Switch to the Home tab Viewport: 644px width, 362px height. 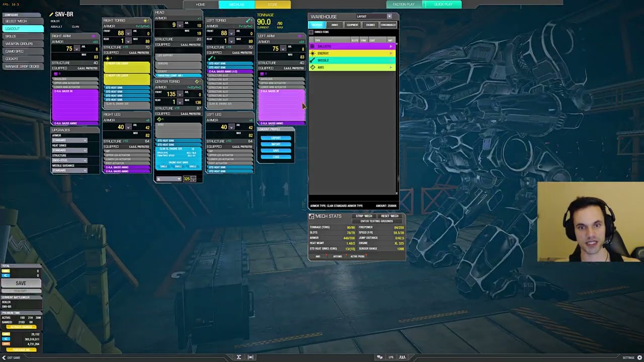200,5
